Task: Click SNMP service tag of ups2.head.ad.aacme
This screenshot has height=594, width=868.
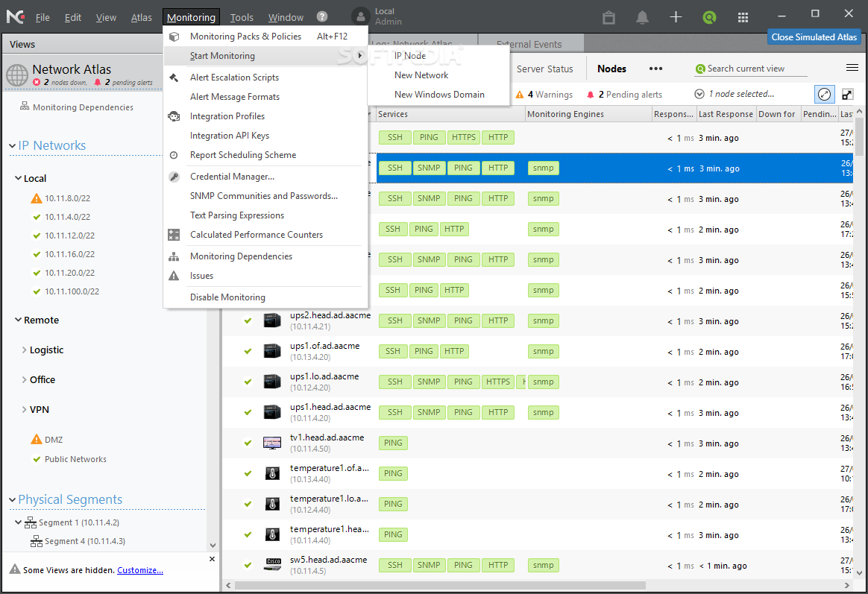Action: tap(429, 320)
